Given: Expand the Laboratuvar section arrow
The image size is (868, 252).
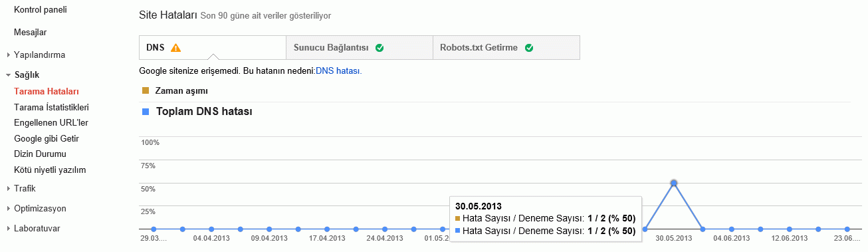Looking at the screenshot, I should 9,228.
